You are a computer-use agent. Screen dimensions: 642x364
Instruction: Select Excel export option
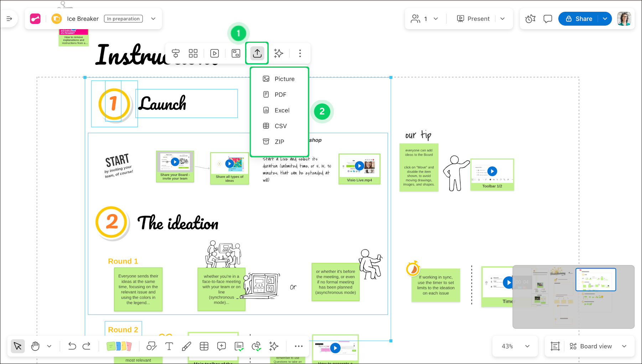(x=281, y=110)
